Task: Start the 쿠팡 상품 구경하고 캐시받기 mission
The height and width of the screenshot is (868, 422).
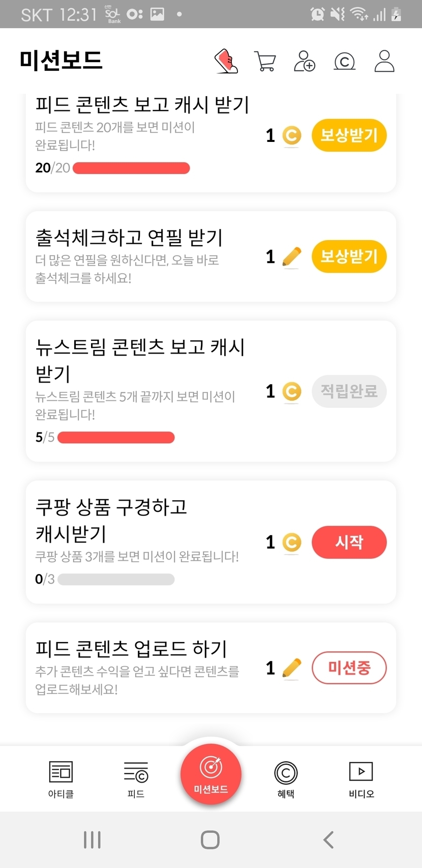Action: click(349, 542)
